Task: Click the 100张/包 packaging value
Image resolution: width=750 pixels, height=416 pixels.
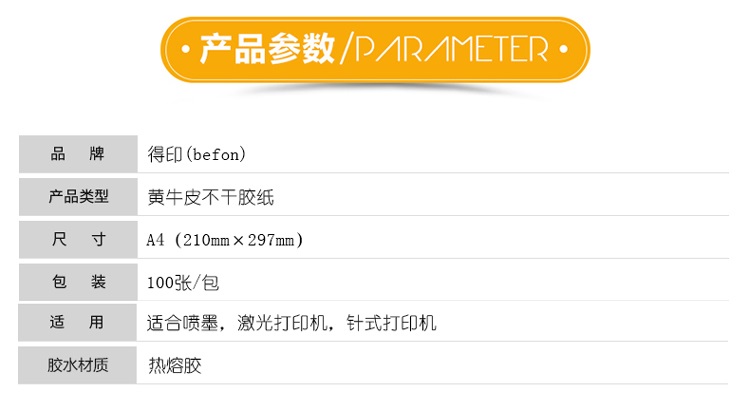Action: click(x=182, y=282)
